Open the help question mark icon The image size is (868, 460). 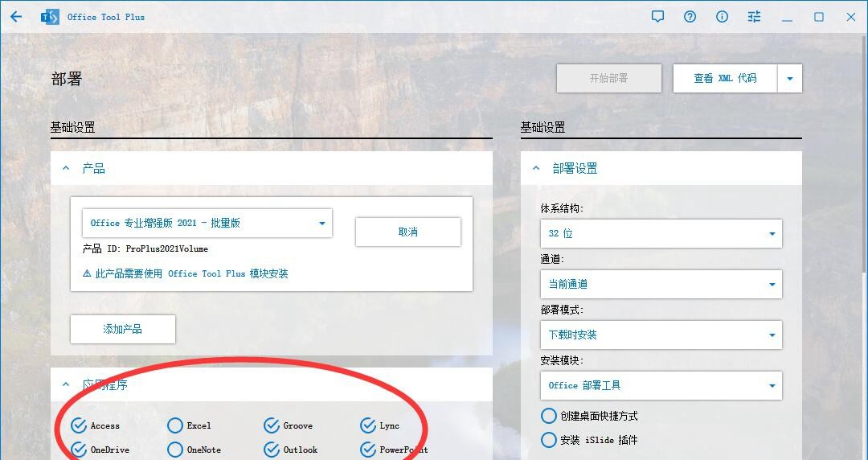point(690,17)
